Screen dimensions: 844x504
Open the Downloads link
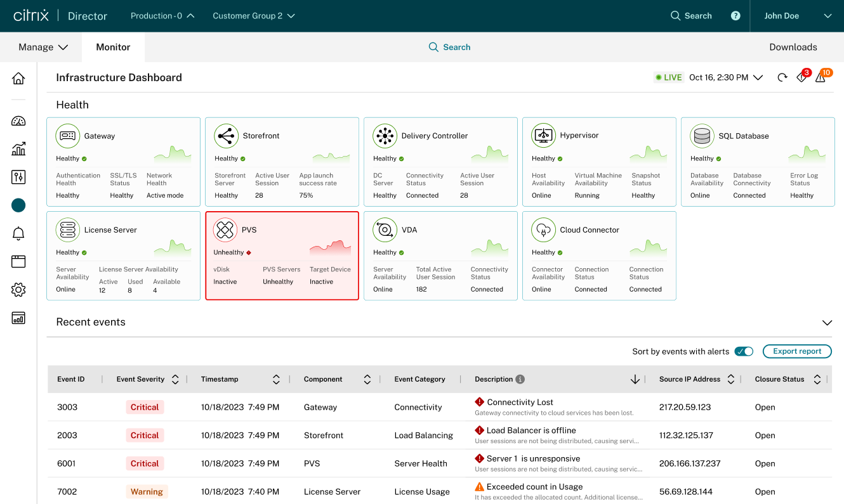coord(793,47)
